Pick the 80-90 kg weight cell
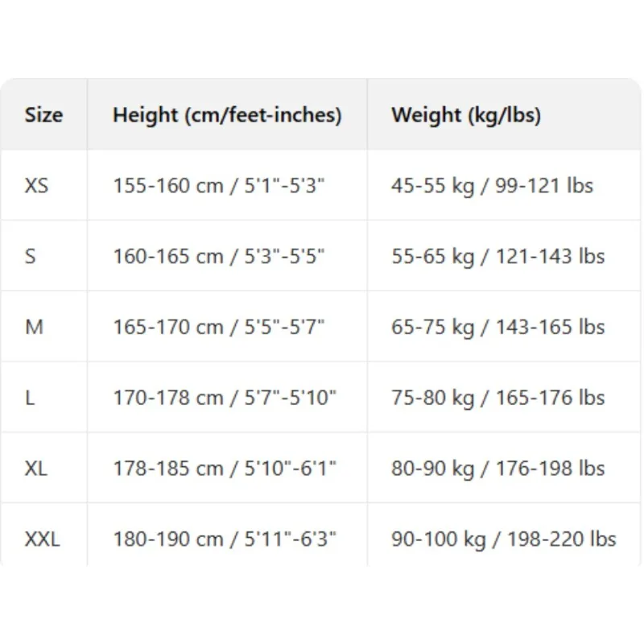644x644 pixels. [497, 469]
